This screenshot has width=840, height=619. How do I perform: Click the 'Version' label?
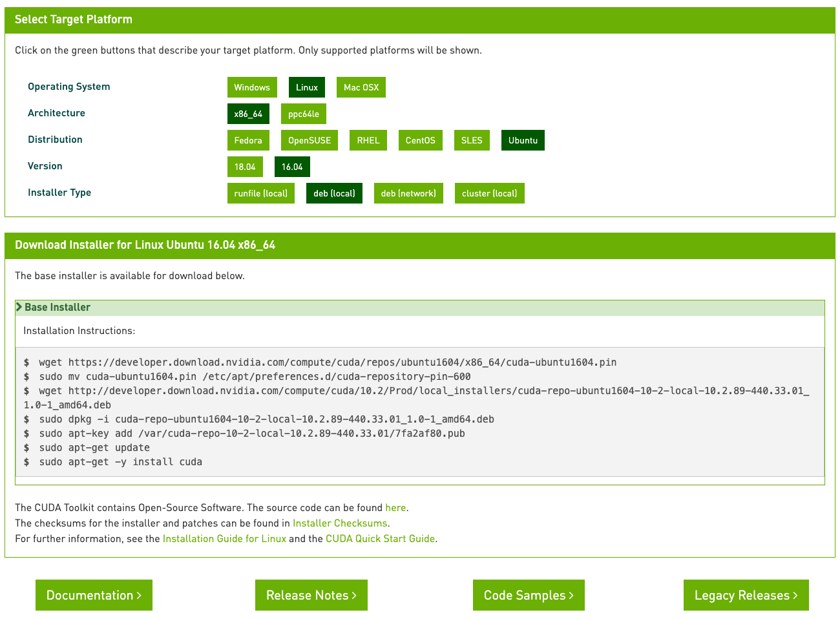45,166
